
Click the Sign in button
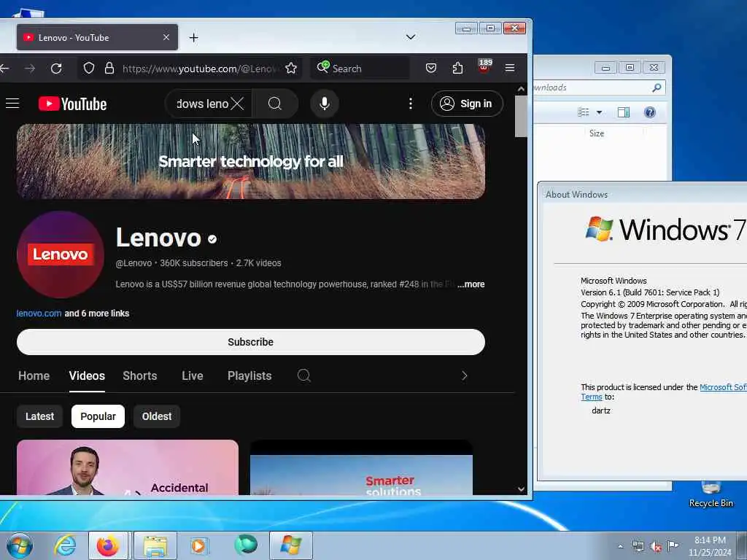click(x=467, y=104)
